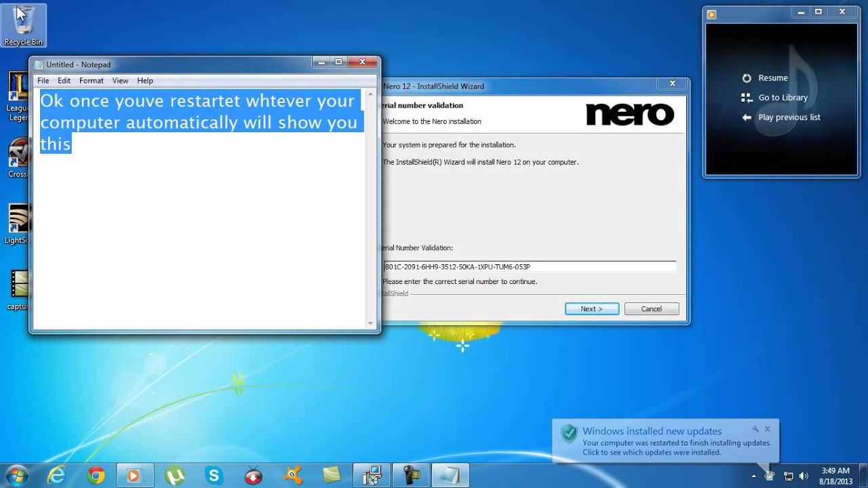Open Skype from the taskbar
Image resolution: width=868 pixels, height=488 pixels.
click(x=214, y=476)
